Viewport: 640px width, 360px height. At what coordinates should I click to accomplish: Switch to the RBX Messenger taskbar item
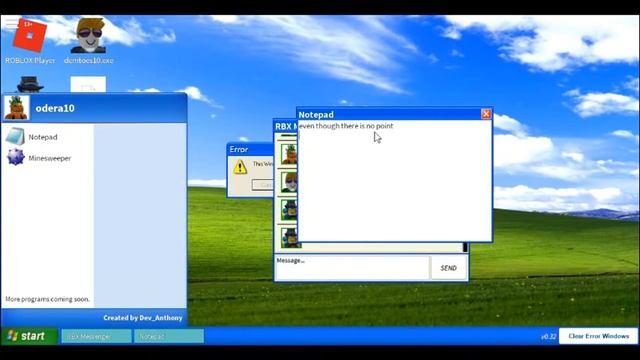(x=96, y=336)
